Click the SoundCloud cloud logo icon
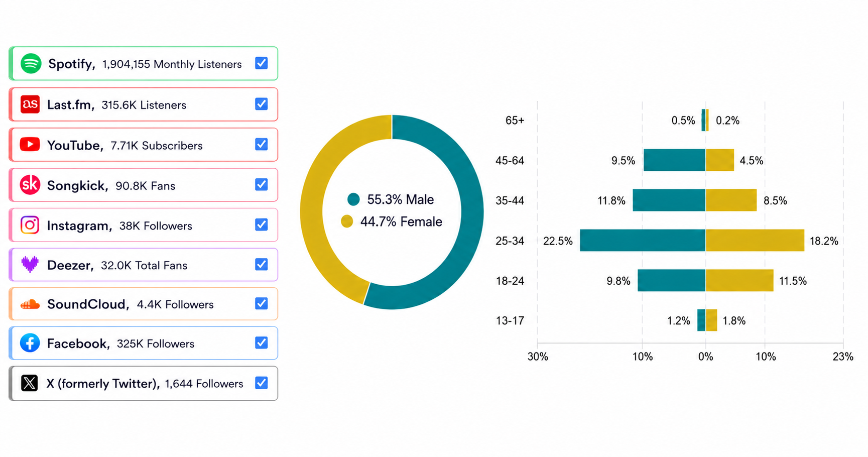The image size is (868, 457). click(30, 304)
